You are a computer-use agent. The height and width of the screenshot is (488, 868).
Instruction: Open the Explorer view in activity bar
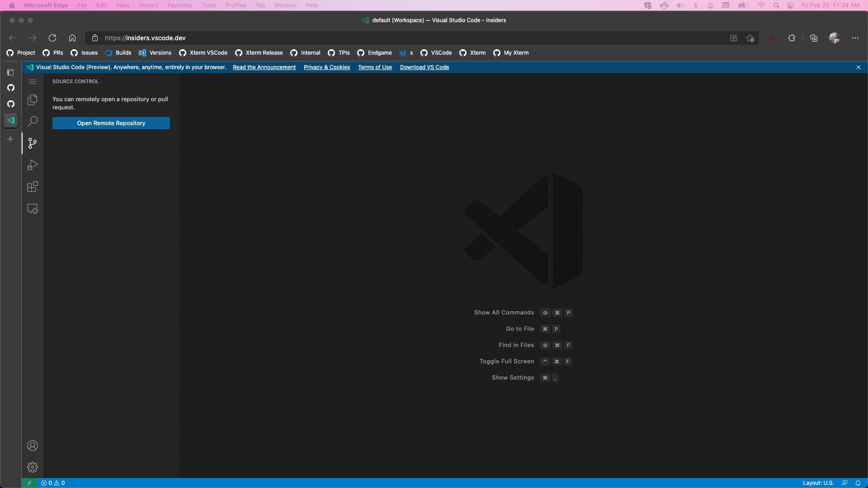click(x=33, y=100)
